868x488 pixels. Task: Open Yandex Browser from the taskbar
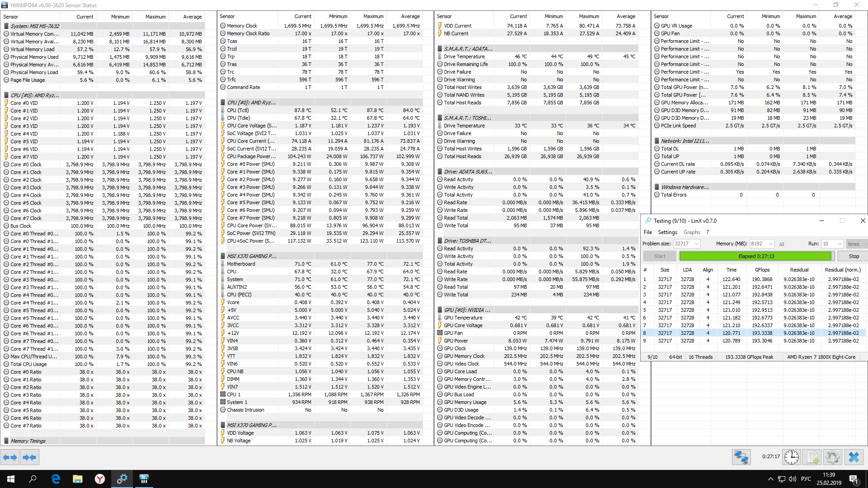(x=99, y=479)
